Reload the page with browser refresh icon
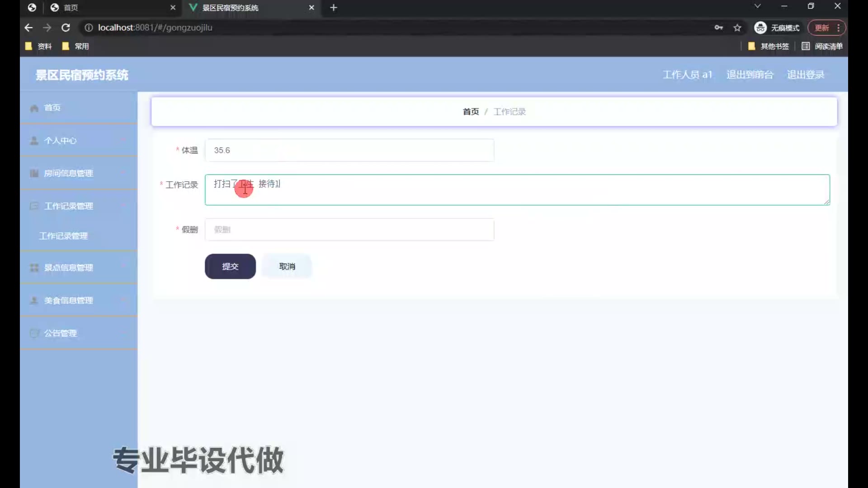This screenshot has height=488, width=868. [x=66, y=28]
